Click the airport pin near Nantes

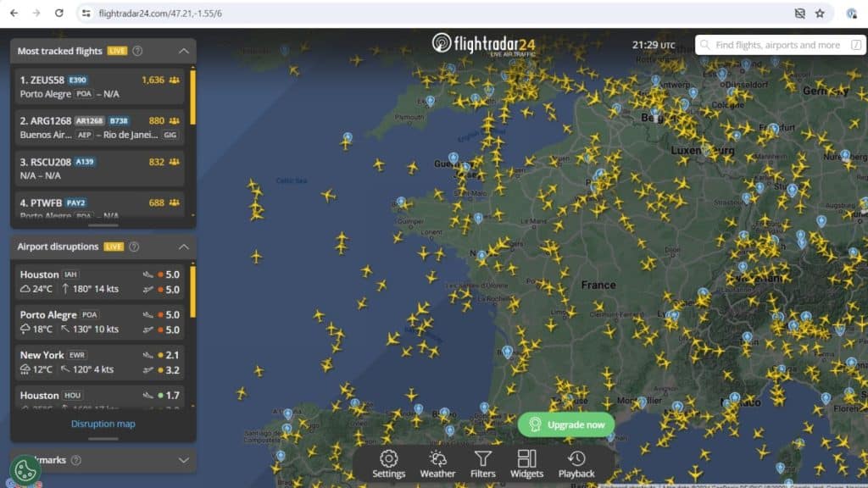(482, 256)
